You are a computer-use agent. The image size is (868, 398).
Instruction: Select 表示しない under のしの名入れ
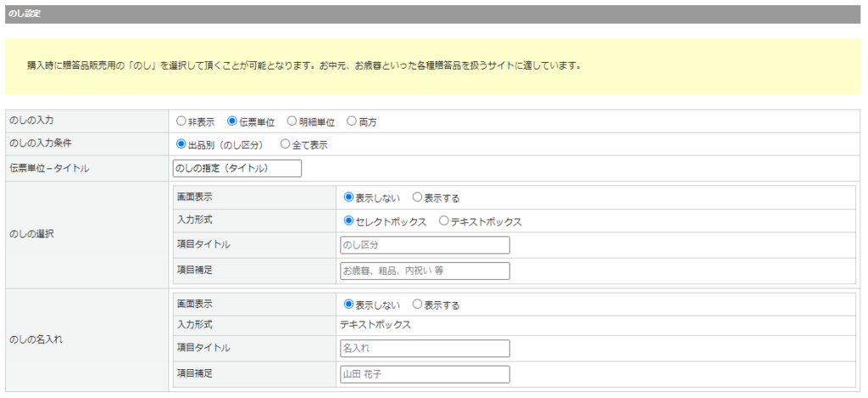pos(348,304)
